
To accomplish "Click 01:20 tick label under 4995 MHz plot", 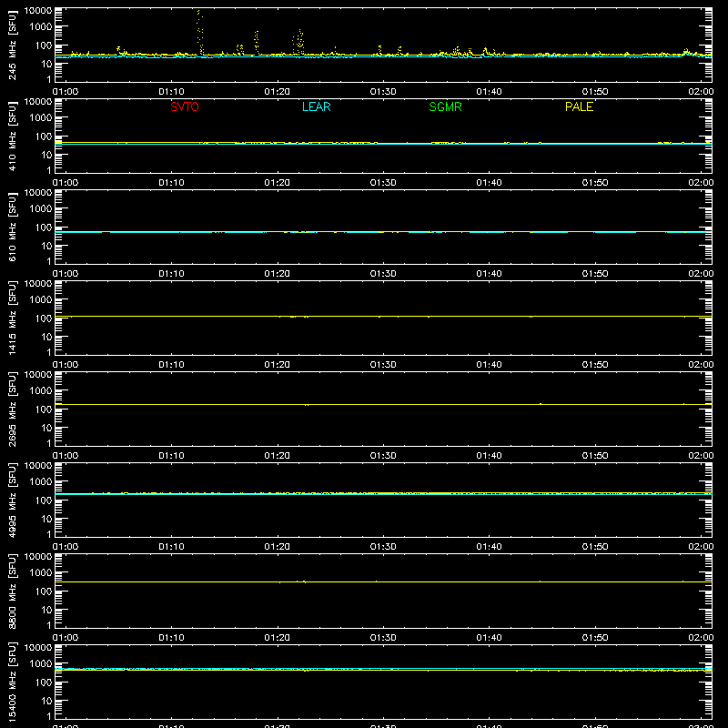I will 278,547.
